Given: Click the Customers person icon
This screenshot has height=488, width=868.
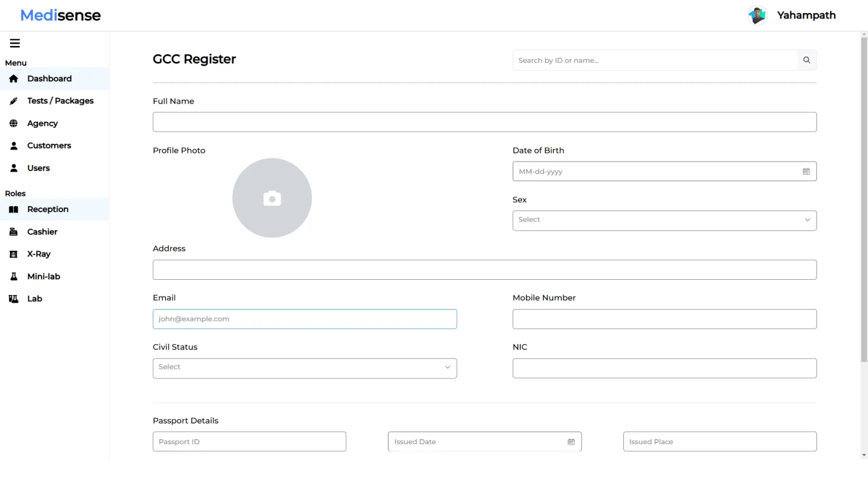Looking at the screenshot, I should coord(14,146).
